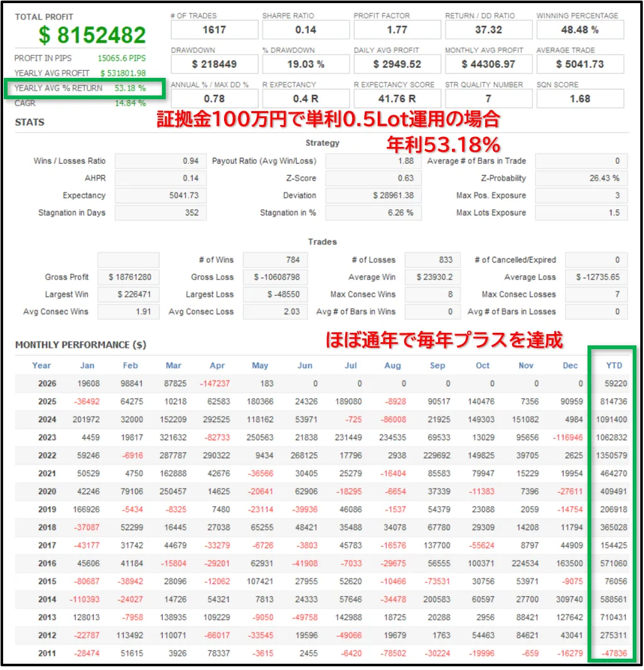The image size is (644, 670).
Task: Select the # of Trades value 1617
Action: 215,30
